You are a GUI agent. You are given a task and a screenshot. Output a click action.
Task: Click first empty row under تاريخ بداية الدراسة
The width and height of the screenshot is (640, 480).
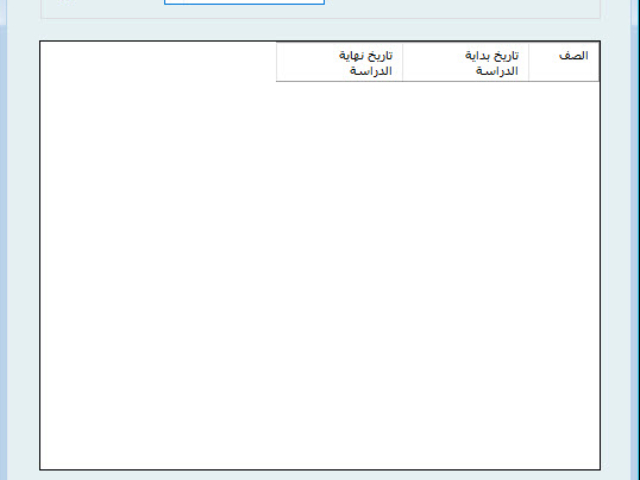[x=466, y=92]
